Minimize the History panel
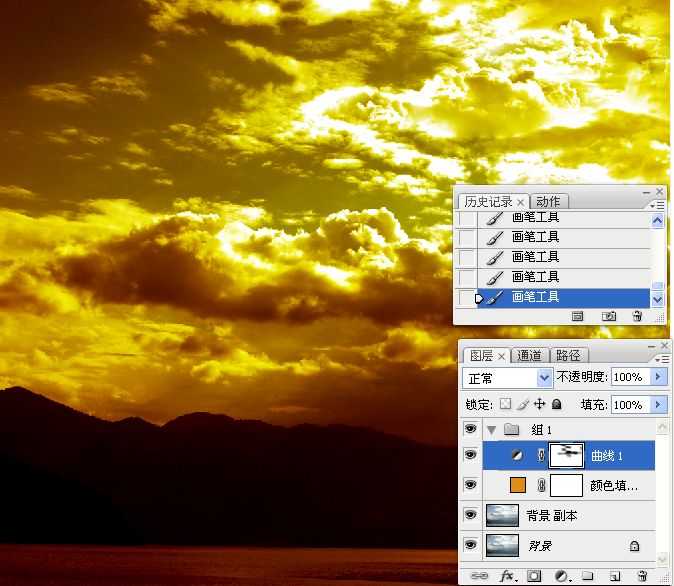Image resolution: width=674 pixels, height=586 pixels. pyautogui.click(x=646, y=192)
